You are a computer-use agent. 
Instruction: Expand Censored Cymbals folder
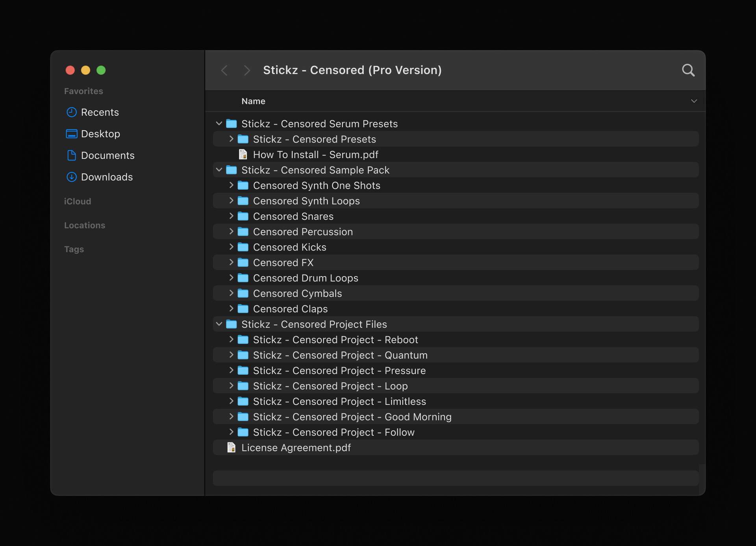point(231,293)
